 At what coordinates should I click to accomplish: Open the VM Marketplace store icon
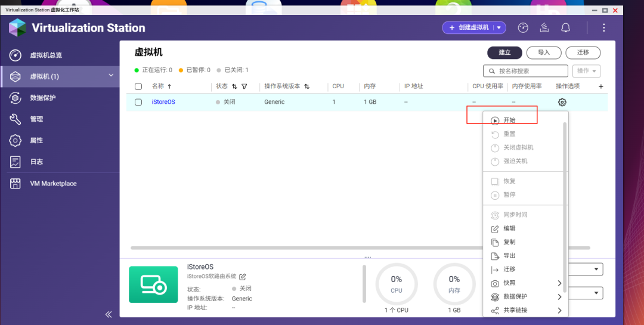(x=15, y=183)
